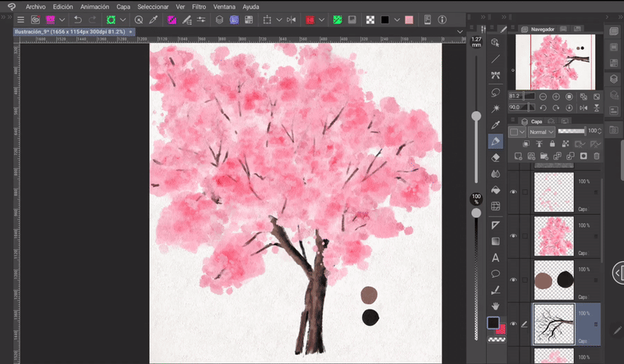Click the Undo arrow in the command bar
Image resolution: width=624 pixels, height=364 pixels.
78,19
